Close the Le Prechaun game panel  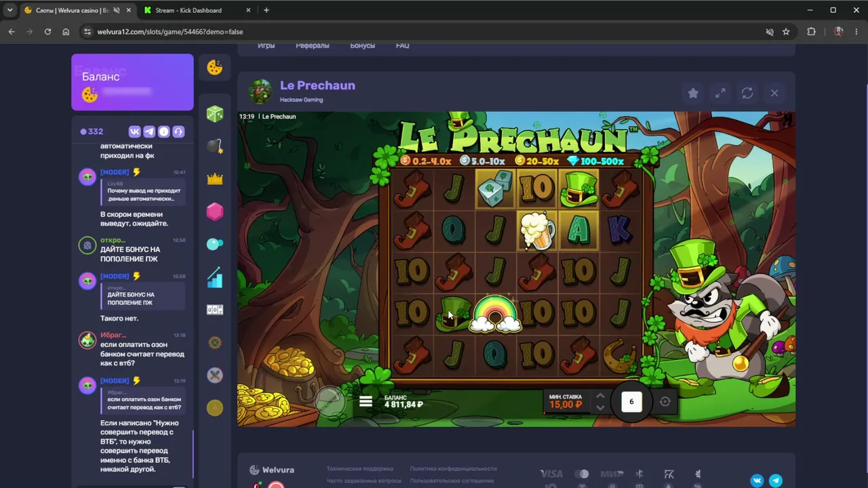coord(774,94)
